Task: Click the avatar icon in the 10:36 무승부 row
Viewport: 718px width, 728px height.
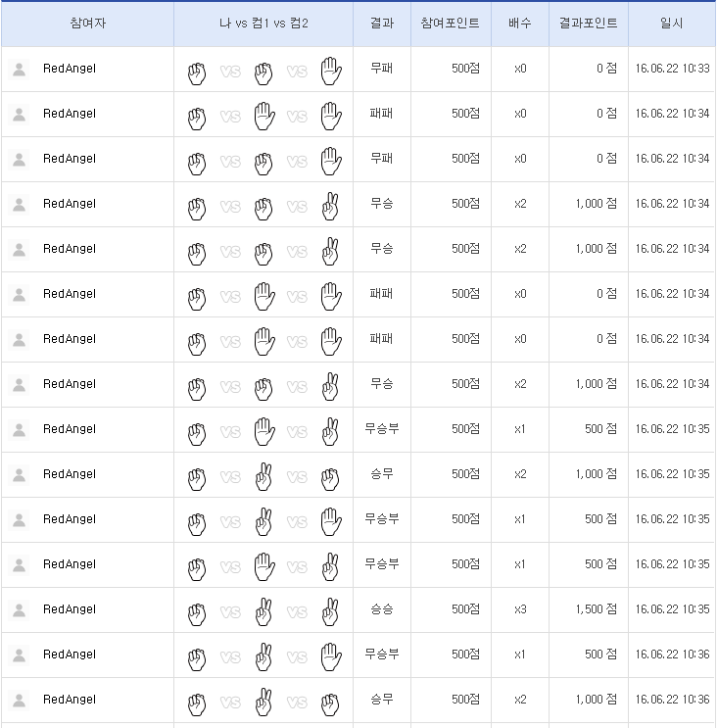Action: coord(19,655)
